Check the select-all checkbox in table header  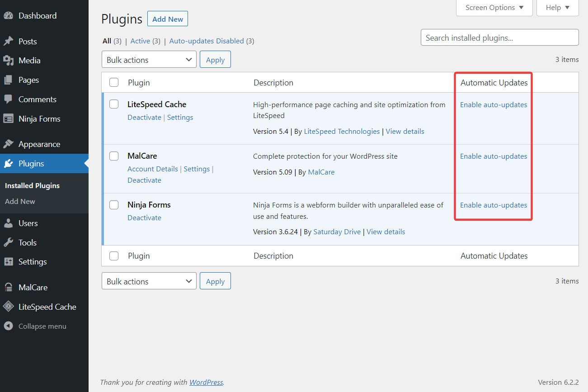114,83
